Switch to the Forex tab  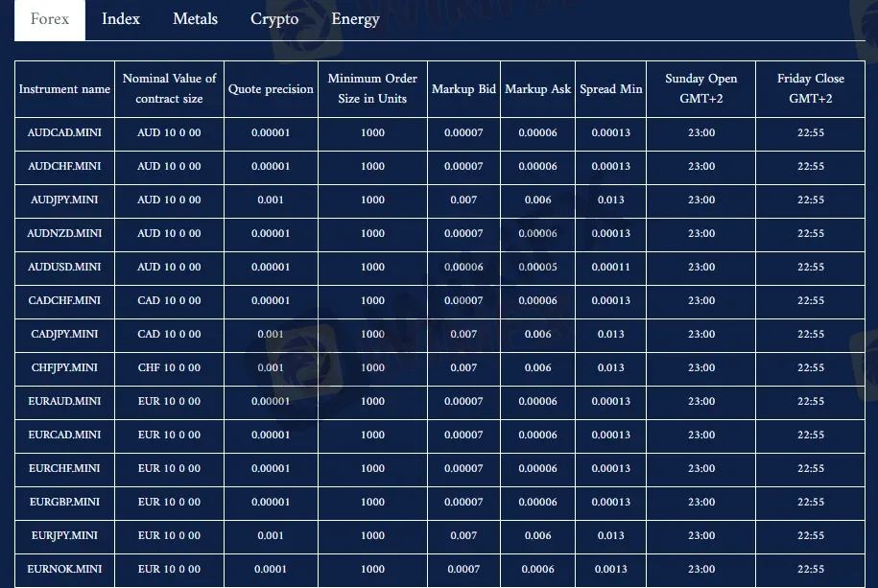50,19
